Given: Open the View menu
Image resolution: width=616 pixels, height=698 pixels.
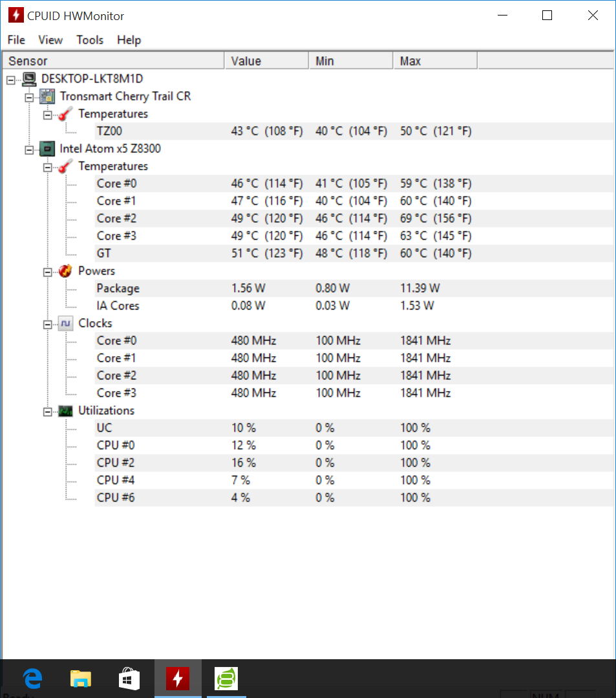Looking at the screenshot, I should 50,39.
